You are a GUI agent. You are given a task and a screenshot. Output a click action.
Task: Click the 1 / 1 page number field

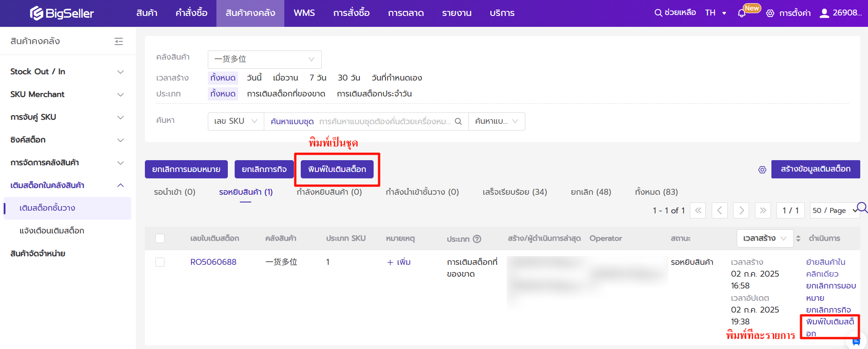tap(791, 210)
